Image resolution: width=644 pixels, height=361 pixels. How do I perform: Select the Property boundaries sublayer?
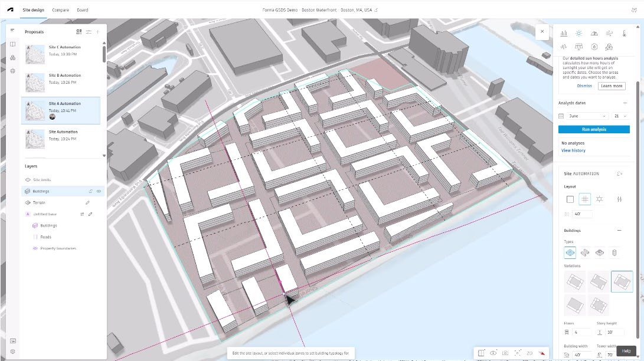tap(58, 248)
